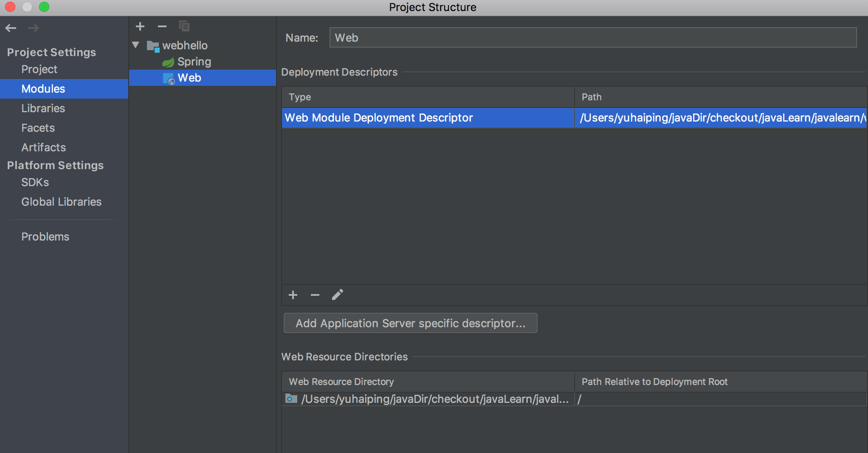Add a deployment descriptor with plus icon
The width and height of the screenshot is (868, 453).
click(x=293, y=295)
